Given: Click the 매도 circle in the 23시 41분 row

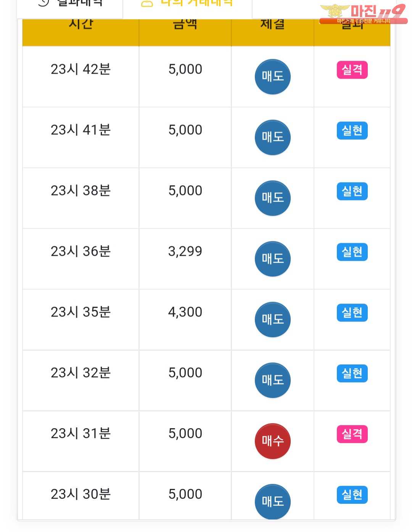Looking at the screenshot, I should 272,137.
